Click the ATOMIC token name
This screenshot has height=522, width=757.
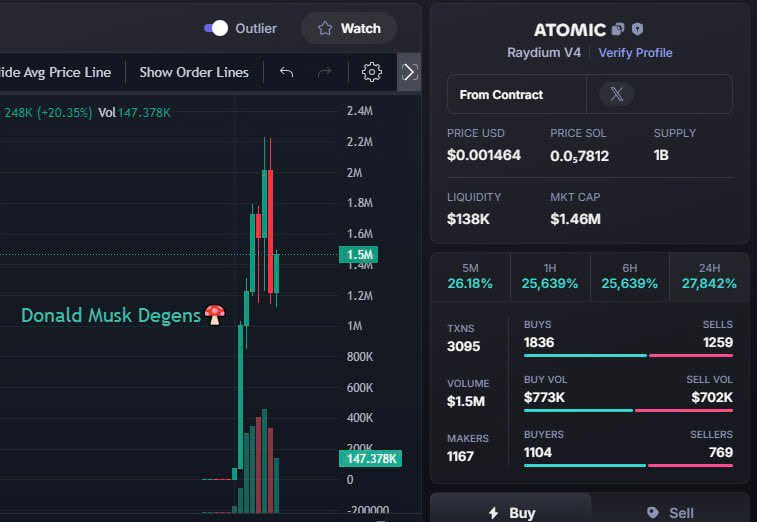pos(570,30)
